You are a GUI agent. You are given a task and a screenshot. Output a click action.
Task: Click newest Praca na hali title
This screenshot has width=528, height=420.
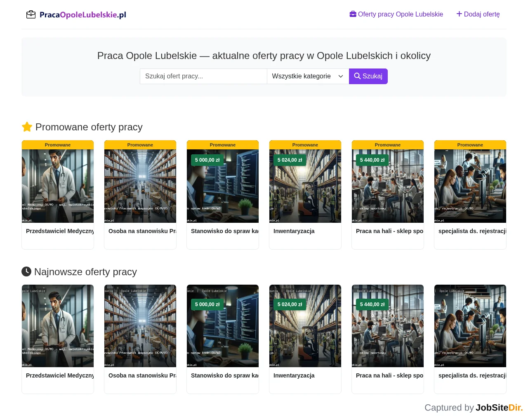point(390,375)
